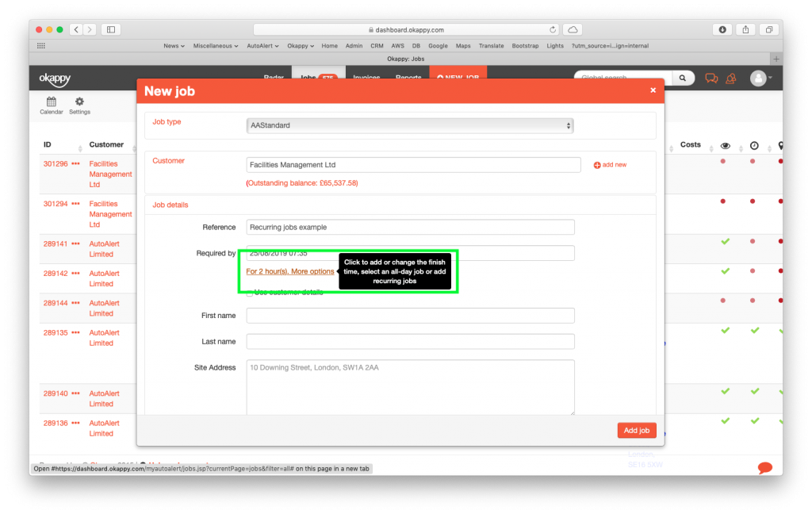The image size is (812, 514).
Task: Open the notifications bell icon
Action: 731,79
